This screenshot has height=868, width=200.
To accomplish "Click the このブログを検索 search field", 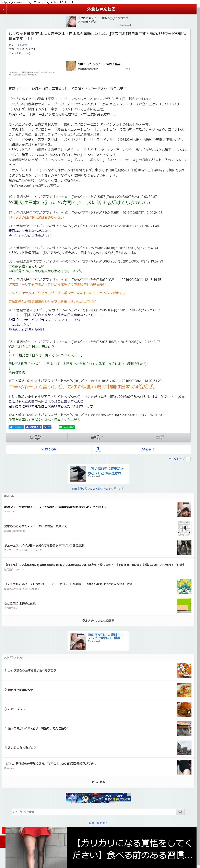I will (94, 812).
